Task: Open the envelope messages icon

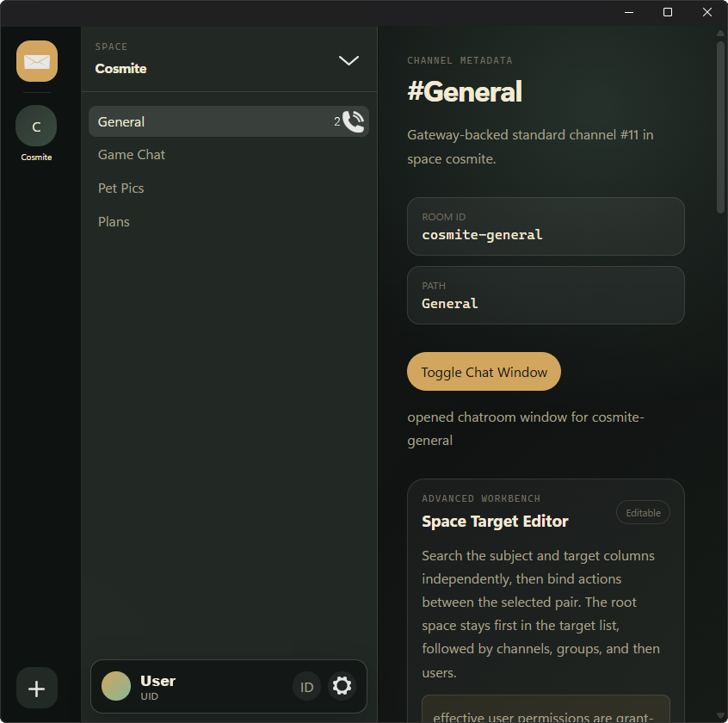Action: coord(37,61)
